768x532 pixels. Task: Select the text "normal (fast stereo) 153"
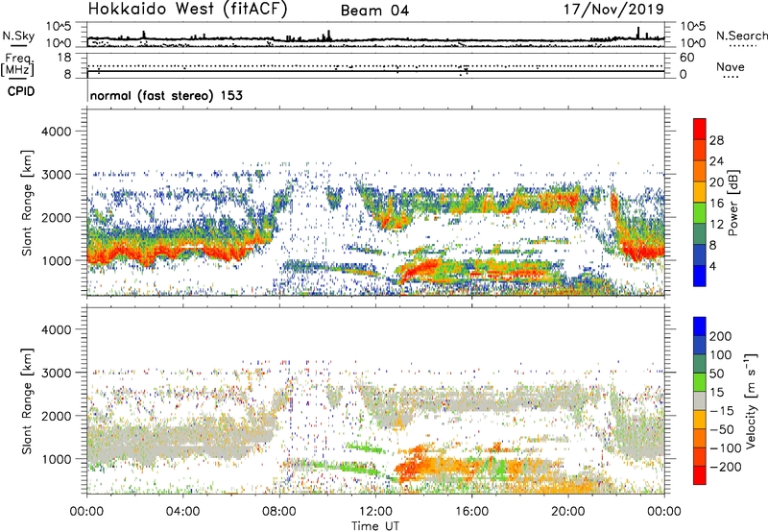coord(166,95)
